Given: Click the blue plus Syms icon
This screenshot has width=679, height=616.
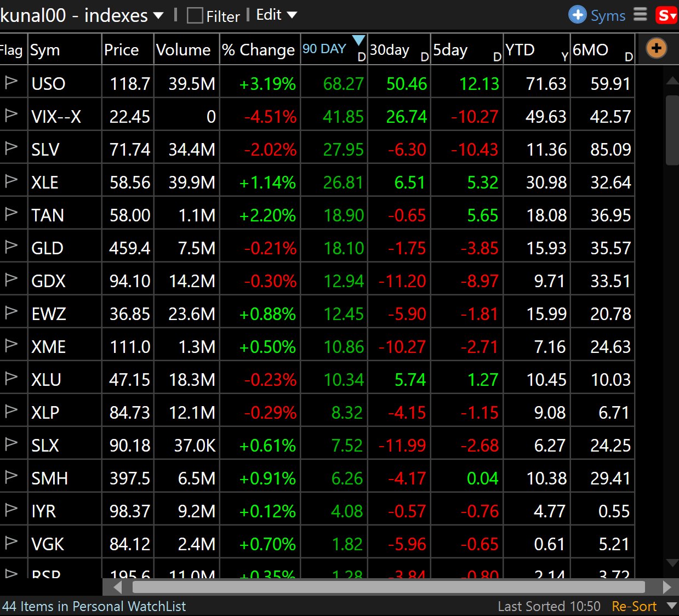Looking at the screenshot, I should [x=578, y=15].
